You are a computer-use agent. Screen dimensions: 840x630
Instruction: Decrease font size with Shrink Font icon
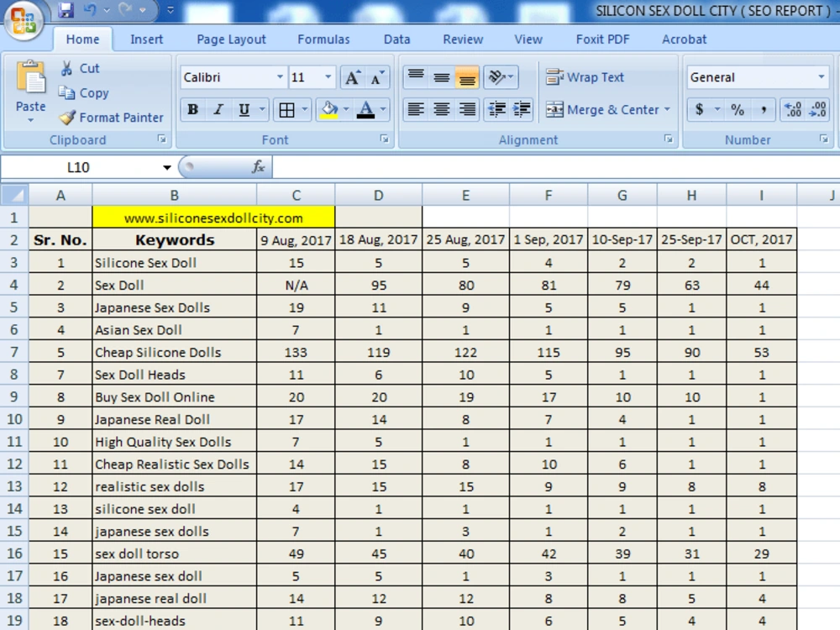[377, 77]
